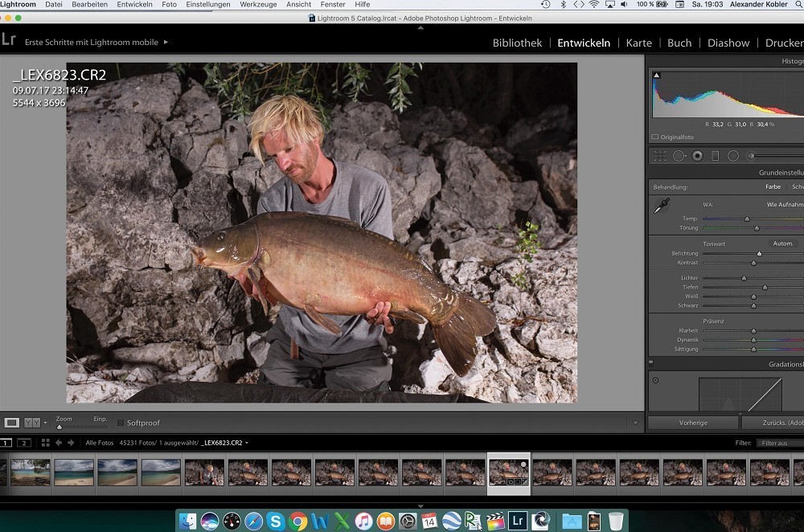
Task: Toggle the Originalfoto checkbox under histogram
Action: 654,137
